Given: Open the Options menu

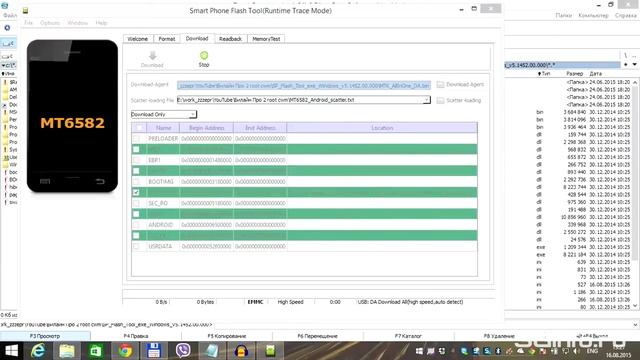Looking at the screenshot, I should (x=50, y=23).
